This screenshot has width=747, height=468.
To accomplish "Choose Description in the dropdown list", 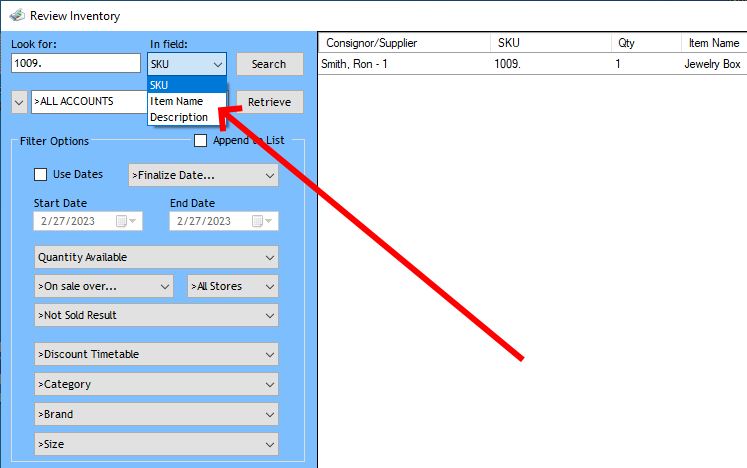I will tap(187, 117).
